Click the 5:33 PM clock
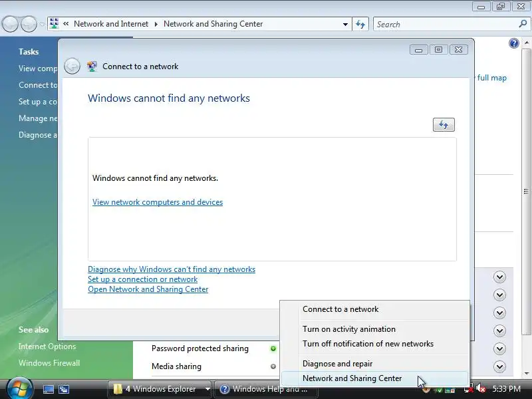Screen dimensions: 532x399 point(507,389)
